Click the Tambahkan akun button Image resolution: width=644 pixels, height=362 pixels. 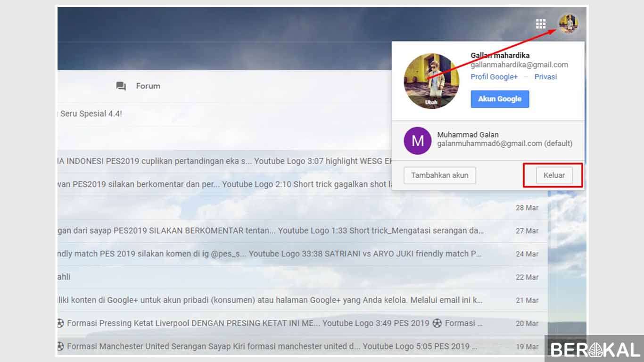click(x=440, y=175)
